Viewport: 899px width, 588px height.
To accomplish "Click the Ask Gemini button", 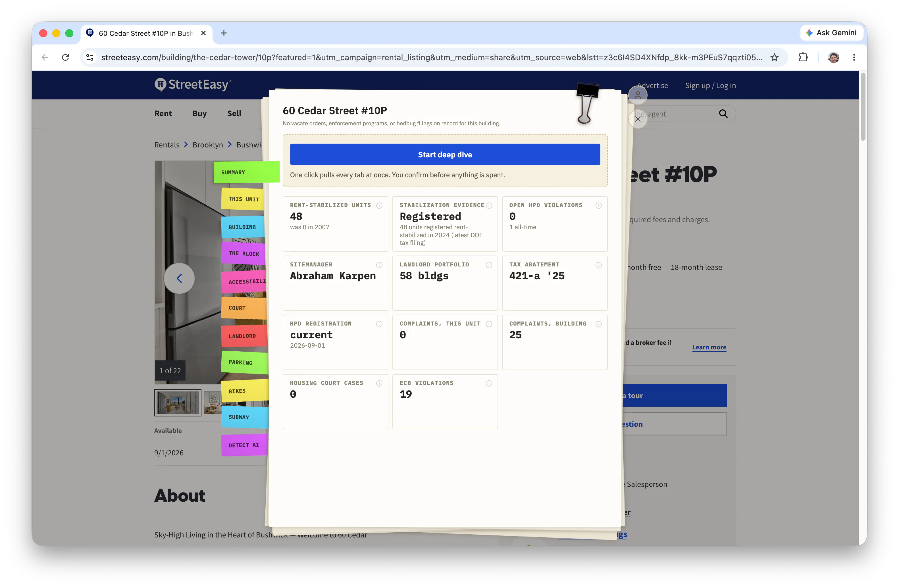I will point(831,33).
